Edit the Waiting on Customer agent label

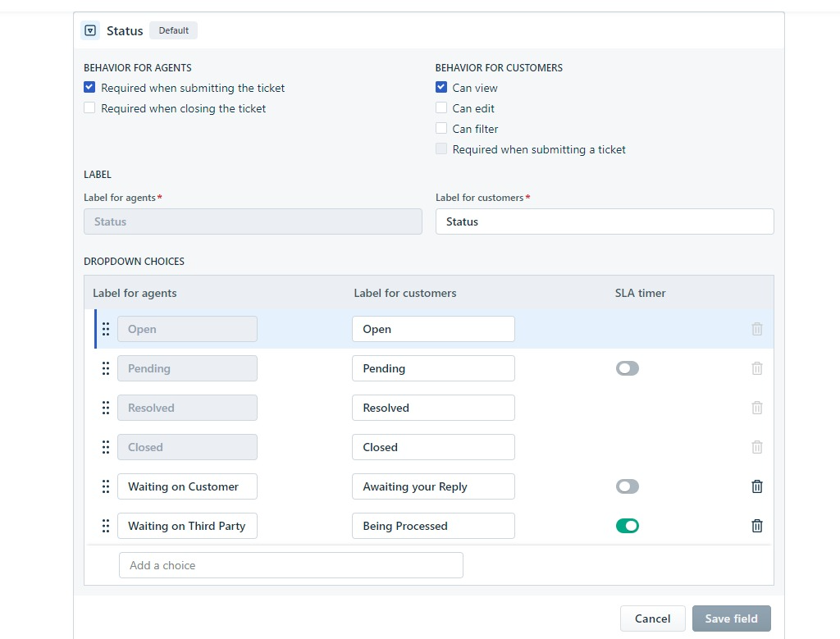tap(187, 486)
